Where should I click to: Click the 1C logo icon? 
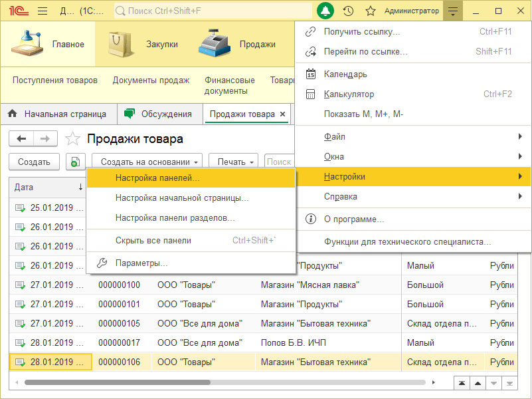coord(19,11)
